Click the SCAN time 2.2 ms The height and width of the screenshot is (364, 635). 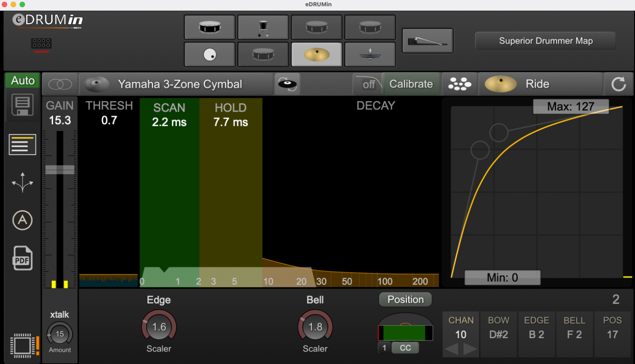point(169,122)
